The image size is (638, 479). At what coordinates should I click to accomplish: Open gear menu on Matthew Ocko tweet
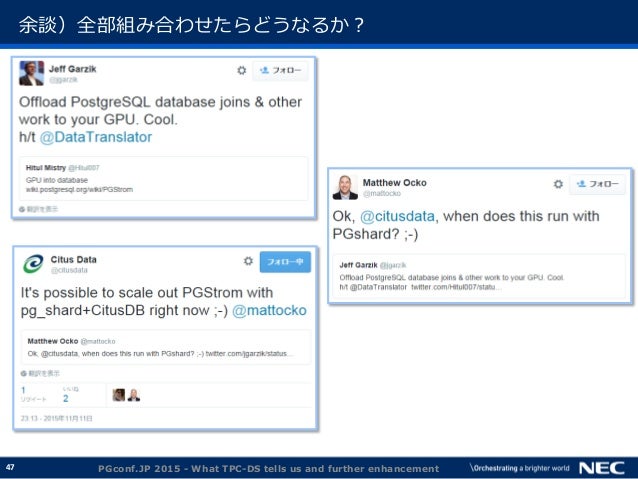pos(558,184)
